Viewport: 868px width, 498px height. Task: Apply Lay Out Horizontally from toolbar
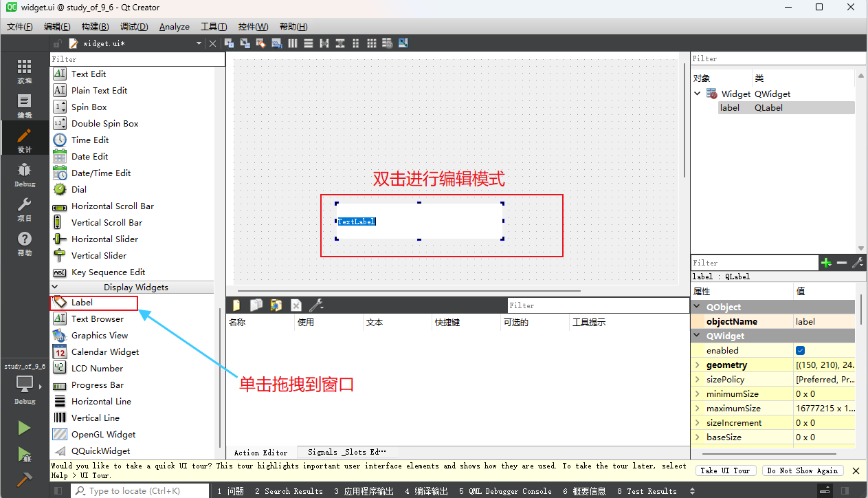tap(293, 43)
